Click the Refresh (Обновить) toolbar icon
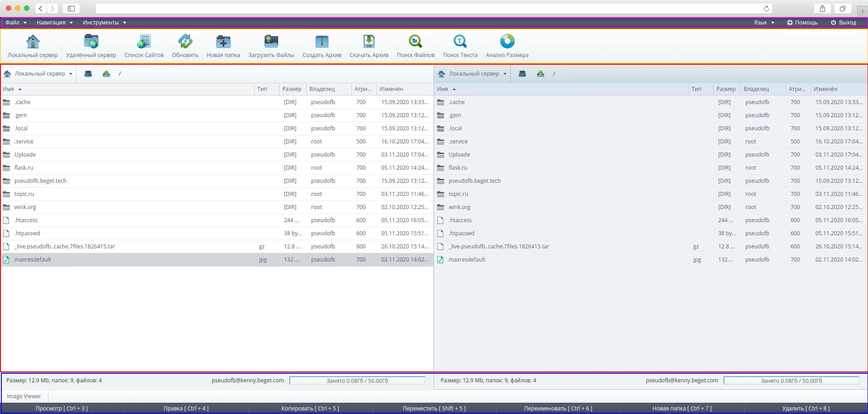Image resolution: width=868 pixels, height=414 pixels. (185, 42)
